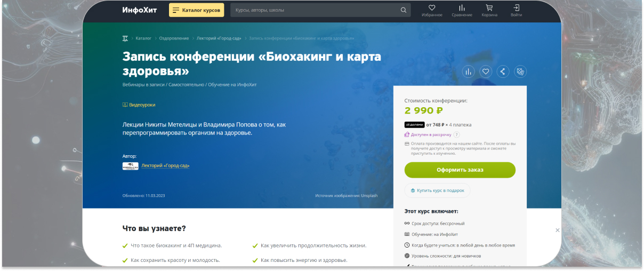Screen dimensions: 644x271
Task: Click Когда будете учиться row
Action: pos(460,245)
